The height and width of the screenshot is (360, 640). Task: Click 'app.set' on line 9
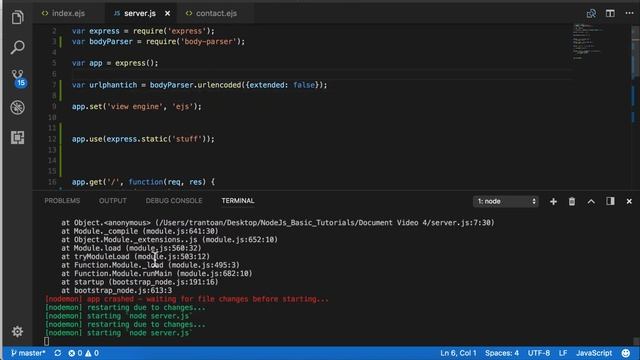[x=87, y=107]
